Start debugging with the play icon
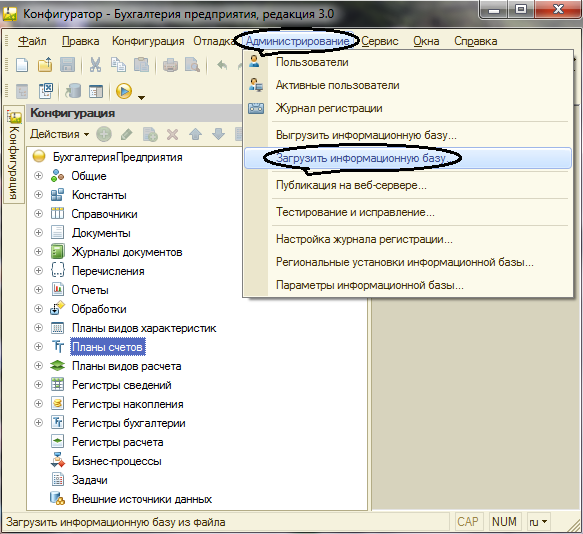The image size is (583, 534). tap(124, 91)
